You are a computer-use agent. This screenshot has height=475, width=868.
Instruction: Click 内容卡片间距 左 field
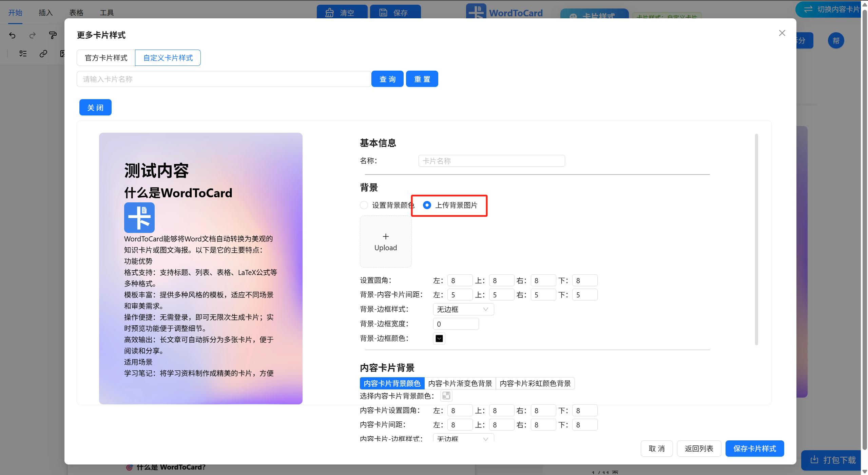(x=460, y=425)
